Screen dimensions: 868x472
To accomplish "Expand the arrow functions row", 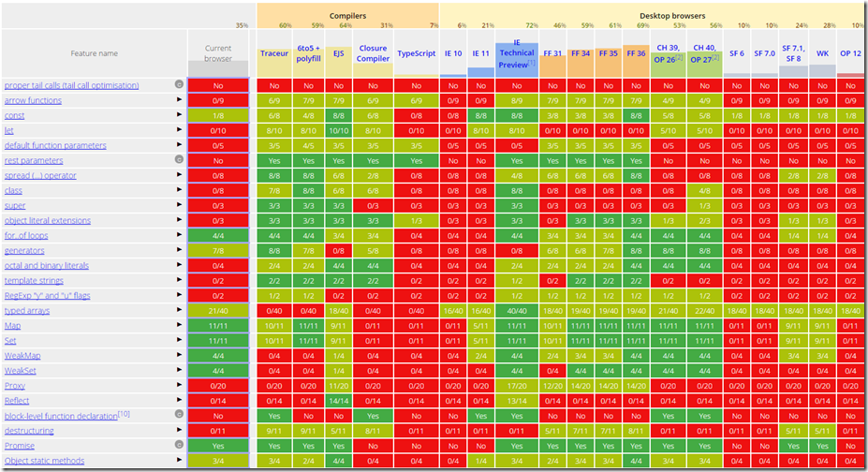I will (x=179, y=99).
